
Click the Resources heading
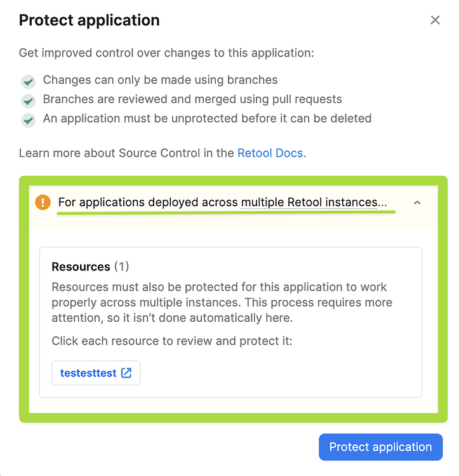click(81, 267)
